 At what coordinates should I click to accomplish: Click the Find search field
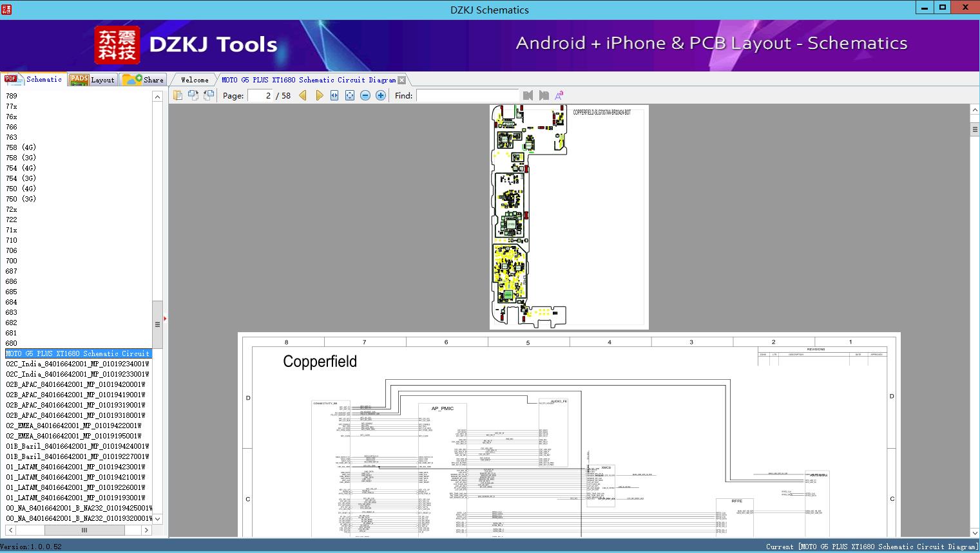468,95
